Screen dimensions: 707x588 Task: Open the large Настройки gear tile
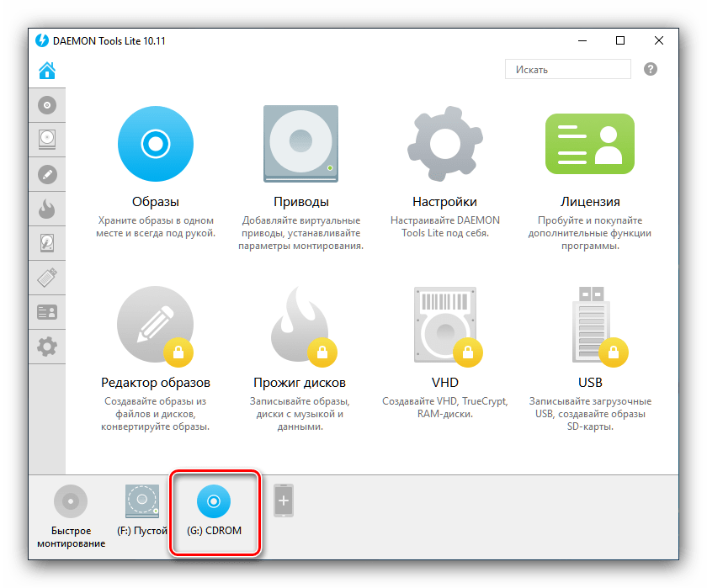click(x=445, y=144)
